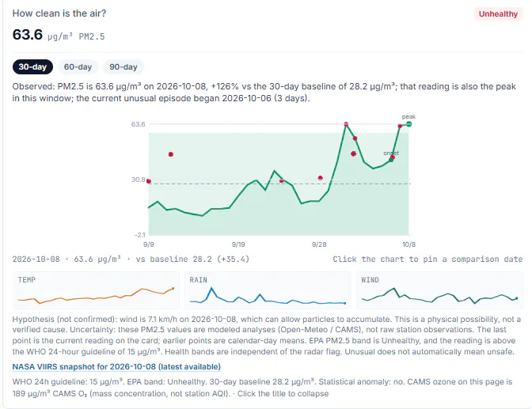Viewport: 532px width, 409px height.
Task: Click the red dot at chart's left edge
Action: 149,181
